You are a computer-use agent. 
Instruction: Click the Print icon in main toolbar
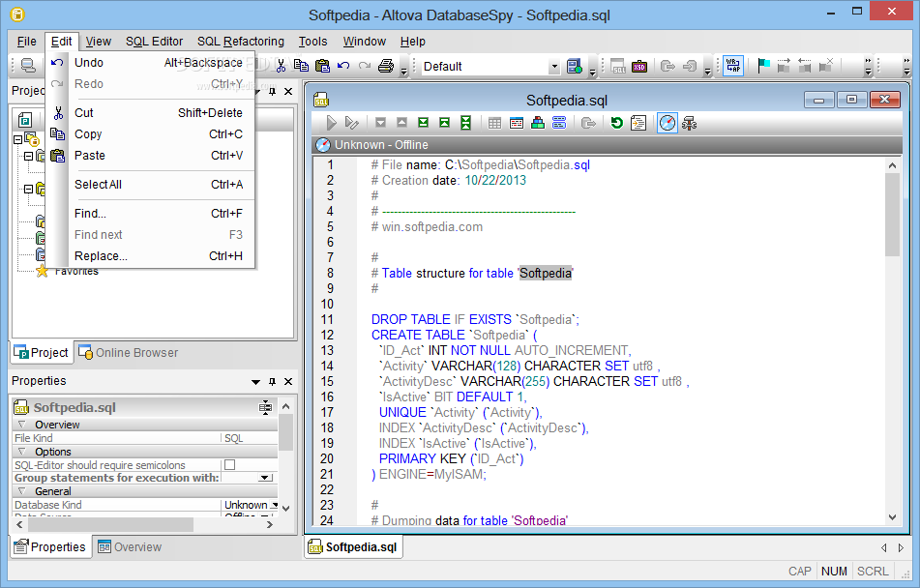click(385, 66)
